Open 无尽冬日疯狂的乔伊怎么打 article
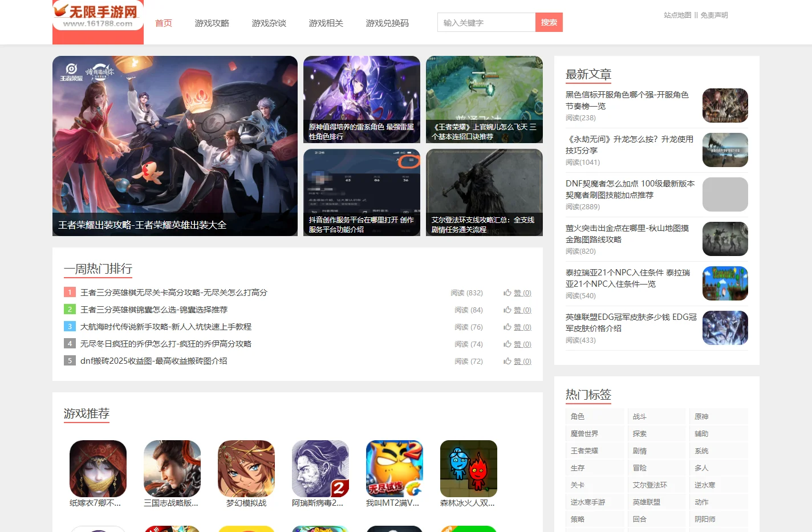Image resolution: width=812 pixels, height=532 pixels. [166, 344]
